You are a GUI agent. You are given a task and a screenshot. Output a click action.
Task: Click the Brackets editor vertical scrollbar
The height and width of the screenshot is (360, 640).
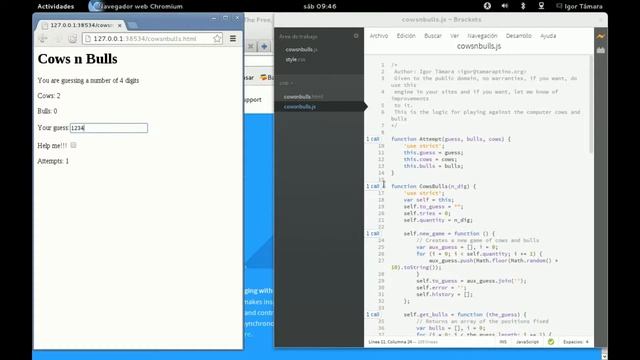coord(591,104)
